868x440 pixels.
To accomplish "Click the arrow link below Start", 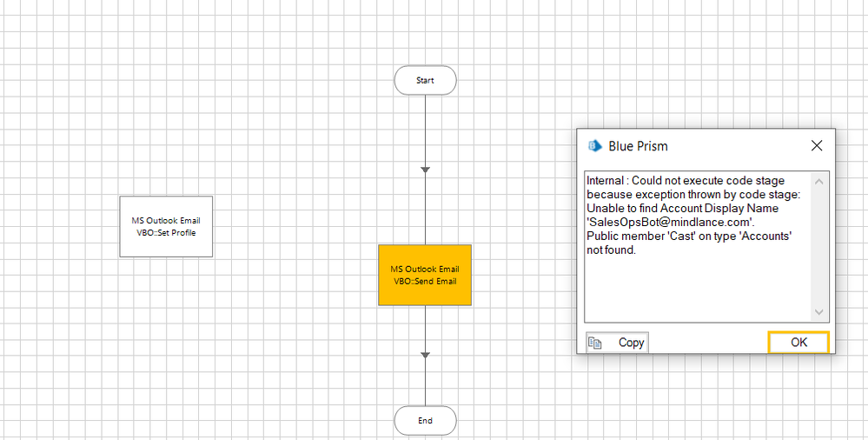I will pos(425,170).
